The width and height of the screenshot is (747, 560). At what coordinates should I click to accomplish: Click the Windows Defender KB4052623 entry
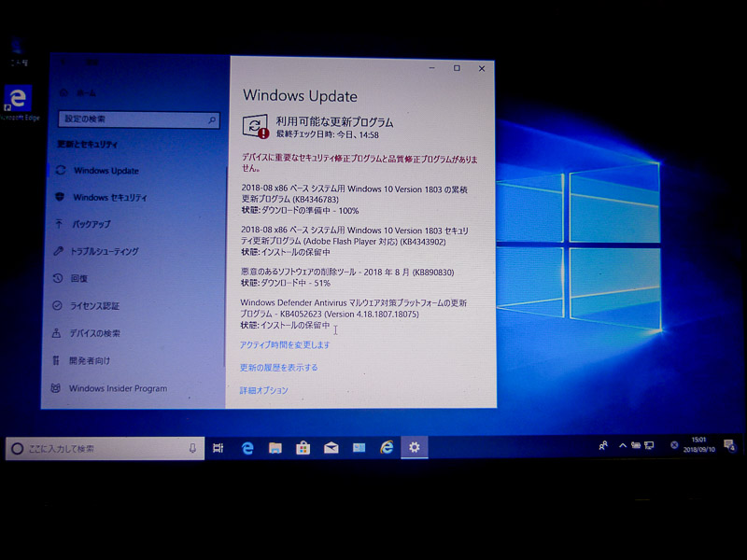354,314
